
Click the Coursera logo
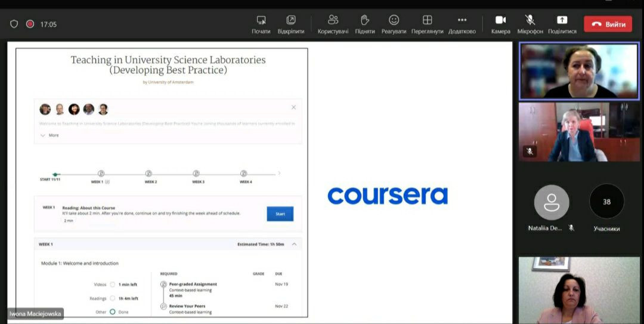pos(388,196)
